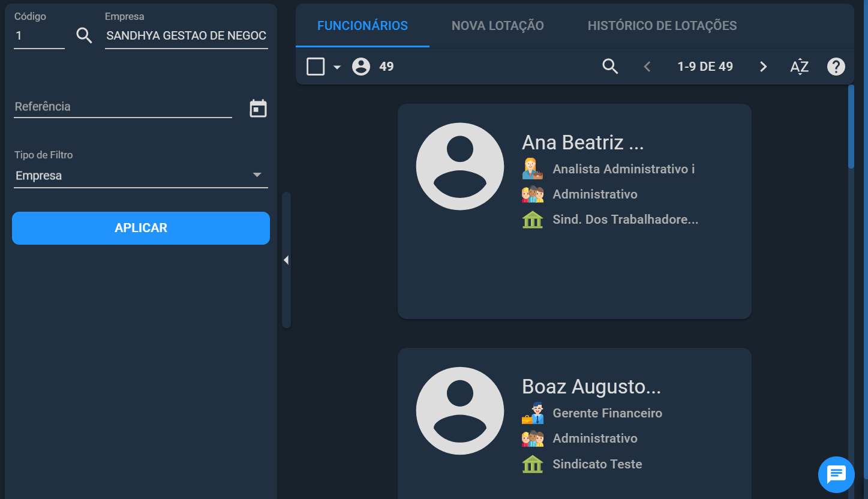
Task: Click the name Boaz Augusto...
Action: (x=591, y=387)
